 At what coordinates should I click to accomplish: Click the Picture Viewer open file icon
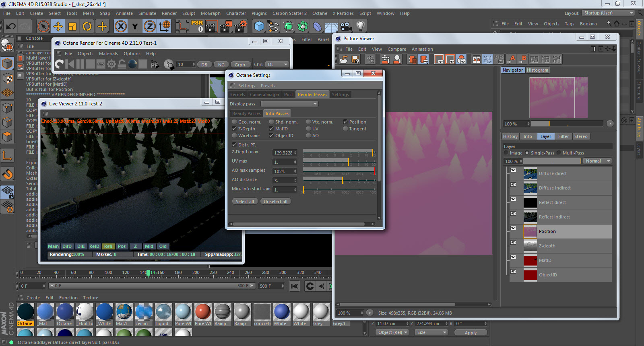click(x=344, y=60)
